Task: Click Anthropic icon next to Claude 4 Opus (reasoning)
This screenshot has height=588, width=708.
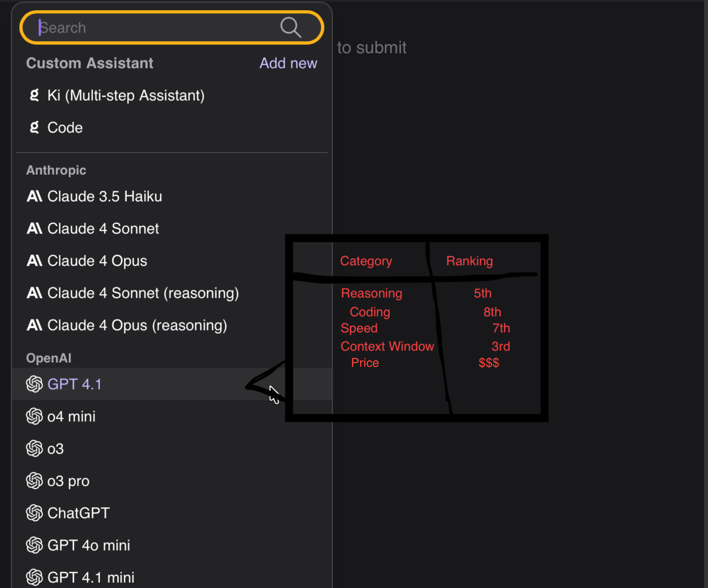Action: pyautogui.click(x=34, y=325)
